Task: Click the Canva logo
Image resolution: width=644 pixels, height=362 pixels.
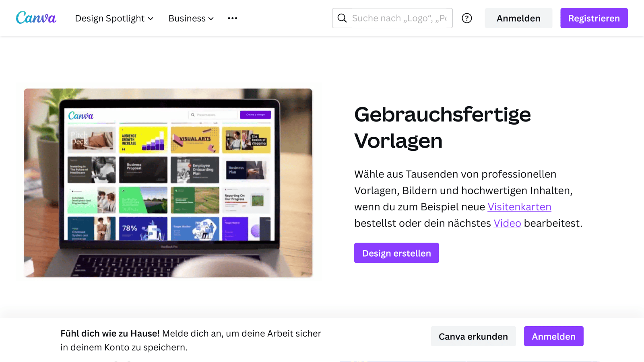Action: click(36, 18)
